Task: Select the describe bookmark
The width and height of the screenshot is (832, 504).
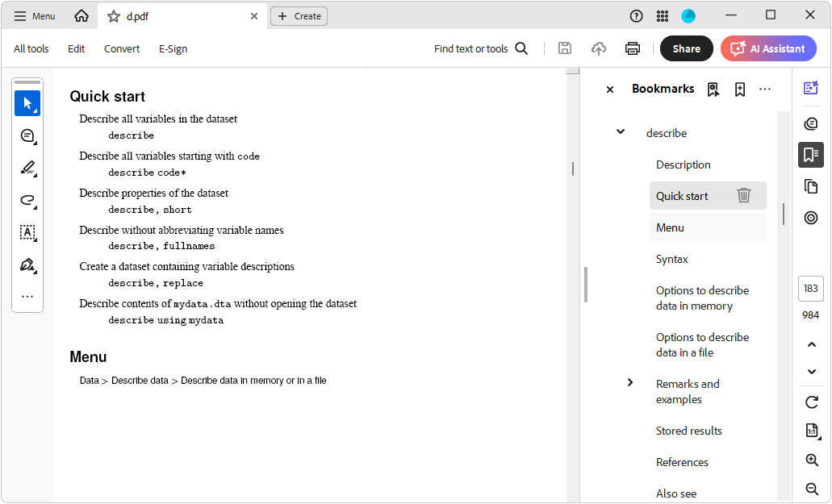Action: point(667,134)
